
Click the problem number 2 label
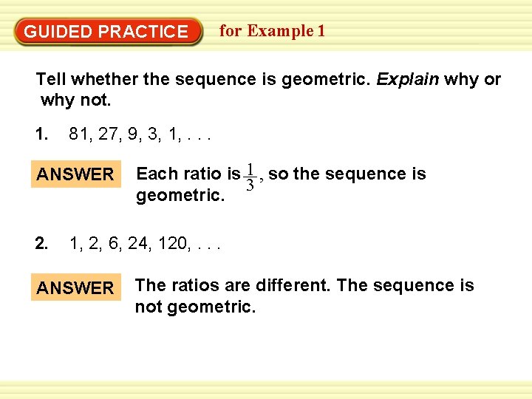[x=41, y=243]
